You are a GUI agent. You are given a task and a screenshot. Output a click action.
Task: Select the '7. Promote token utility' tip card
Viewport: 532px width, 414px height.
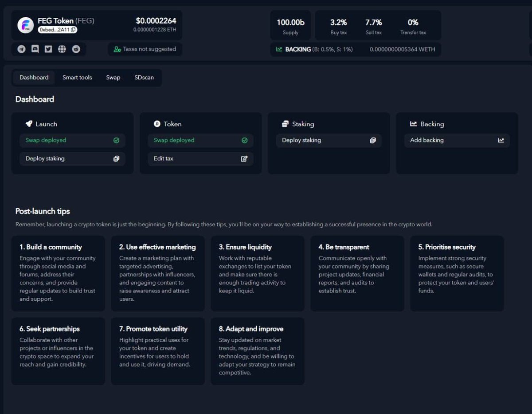(158, 351)
